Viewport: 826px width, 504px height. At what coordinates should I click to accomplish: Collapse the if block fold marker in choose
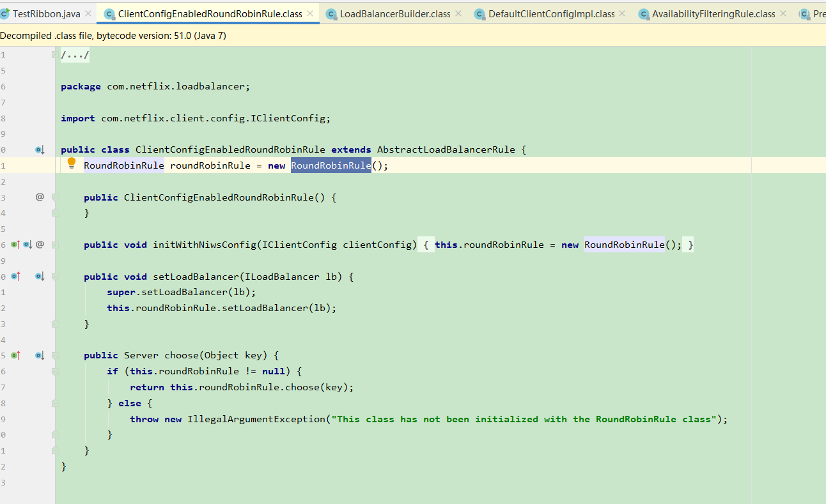click(x=55, y=371)
